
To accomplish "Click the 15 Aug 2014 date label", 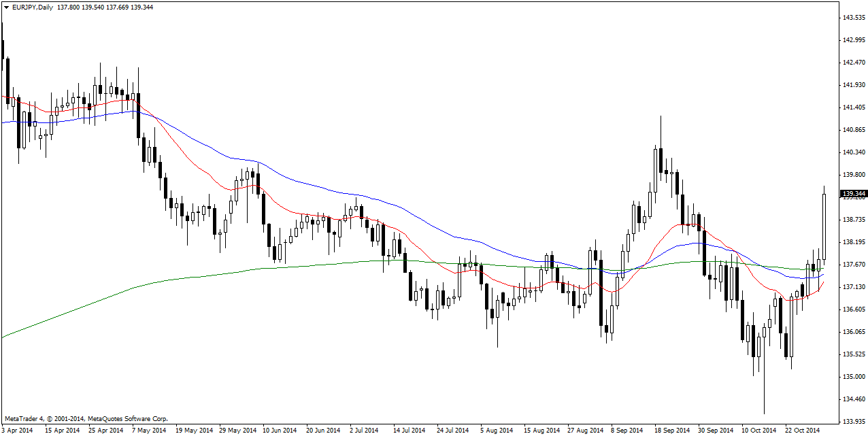I will click(x=541, y=431).
